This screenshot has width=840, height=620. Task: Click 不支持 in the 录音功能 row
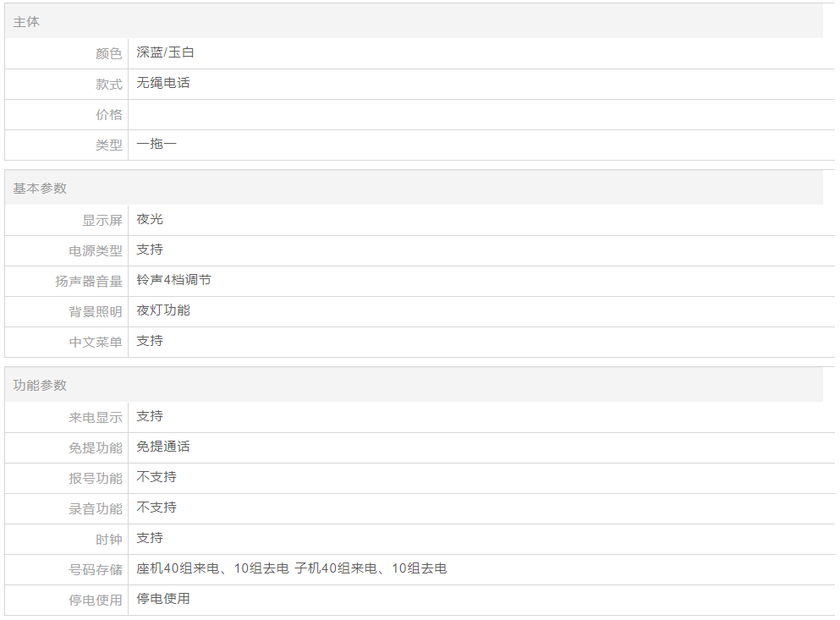pyautogui.click(x=156, y=508)
